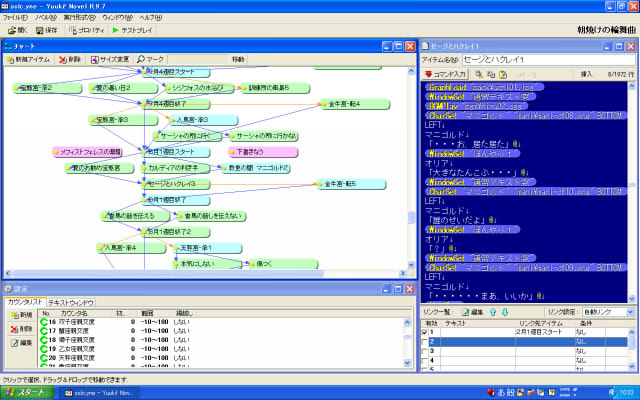640x400 pixels.
Task: Select the セージとハクレイ3 chart node
Action: tap(176, 184)
